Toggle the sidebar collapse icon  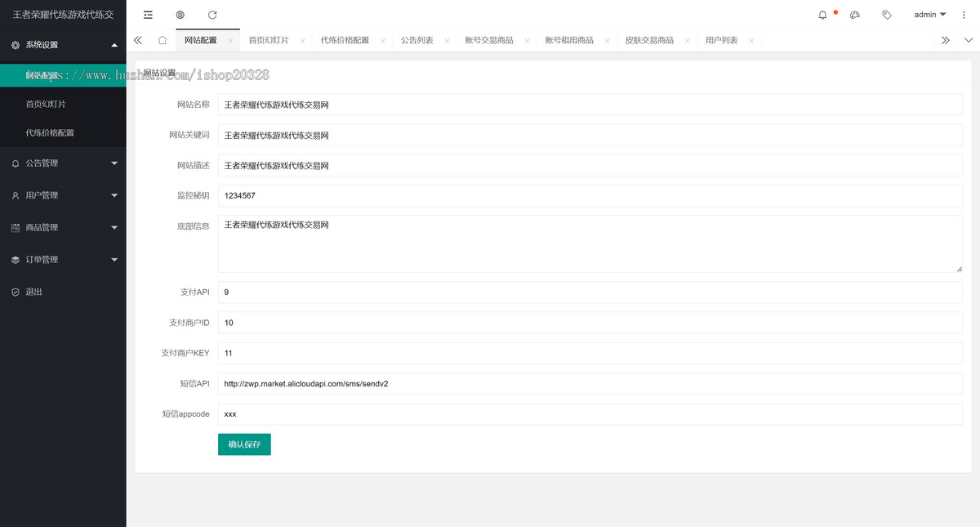tap(148, 15)
